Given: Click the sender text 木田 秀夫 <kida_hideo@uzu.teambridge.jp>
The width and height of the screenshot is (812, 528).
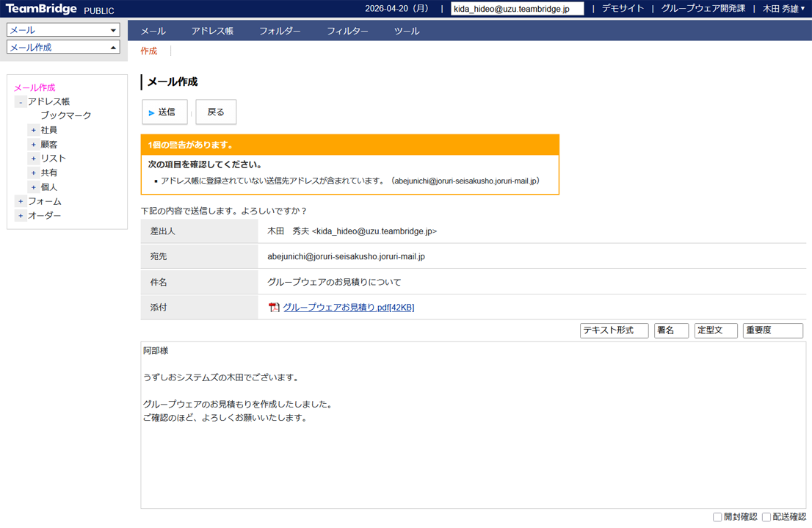Looking at the screenshot, I should coord(352,231).
